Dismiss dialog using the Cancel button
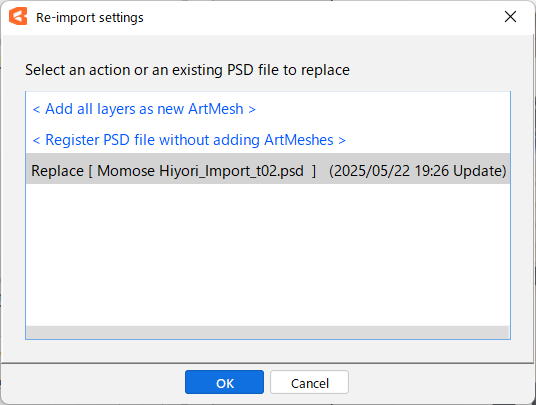The width and height of the screenshot is (536, 405). pos(309,382)
